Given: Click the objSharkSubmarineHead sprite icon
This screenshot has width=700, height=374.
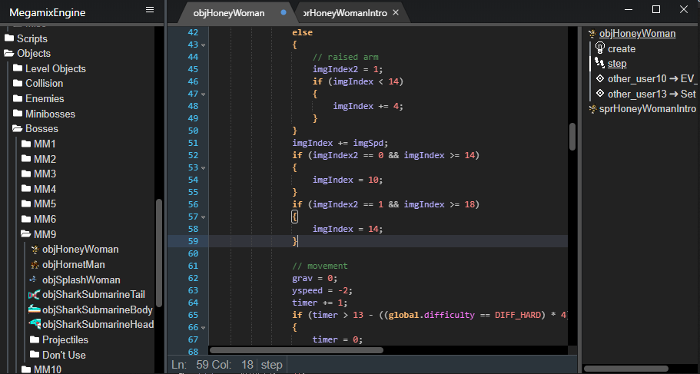Looking at the screenshot, I should point(34,324).
